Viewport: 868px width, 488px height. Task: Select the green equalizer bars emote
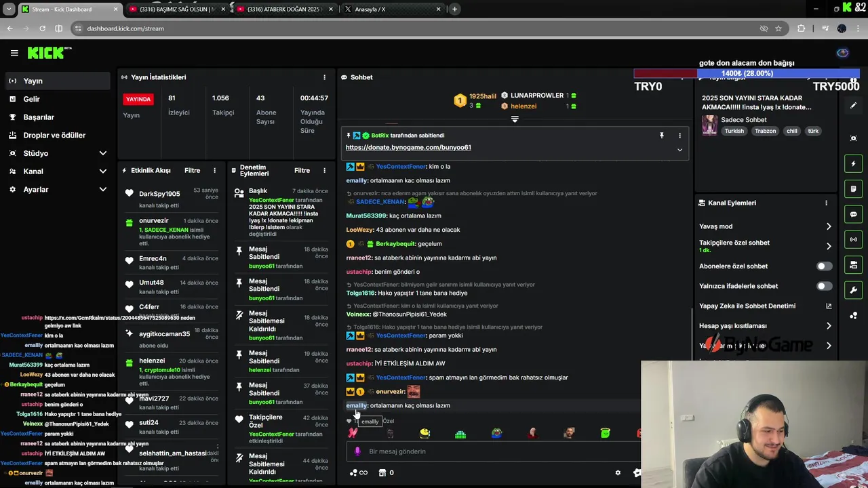460,433
